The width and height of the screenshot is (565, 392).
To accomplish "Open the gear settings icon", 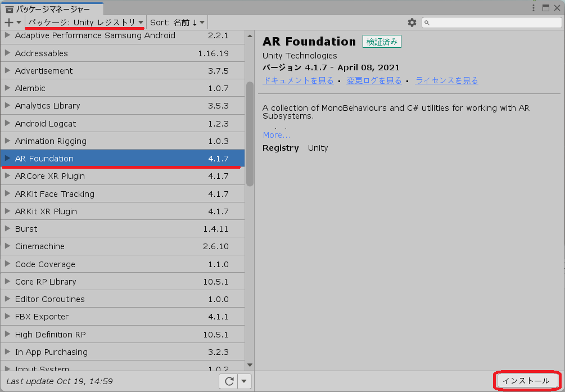I will (412, 22).
